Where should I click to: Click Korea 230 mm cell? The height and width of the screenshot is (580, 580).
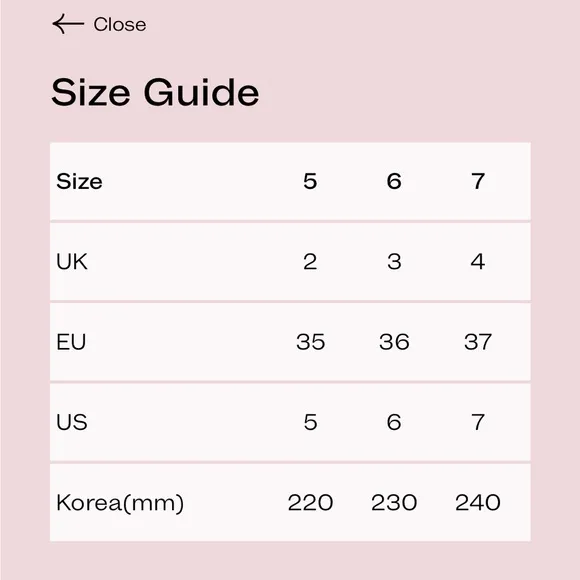click(394, 503)
